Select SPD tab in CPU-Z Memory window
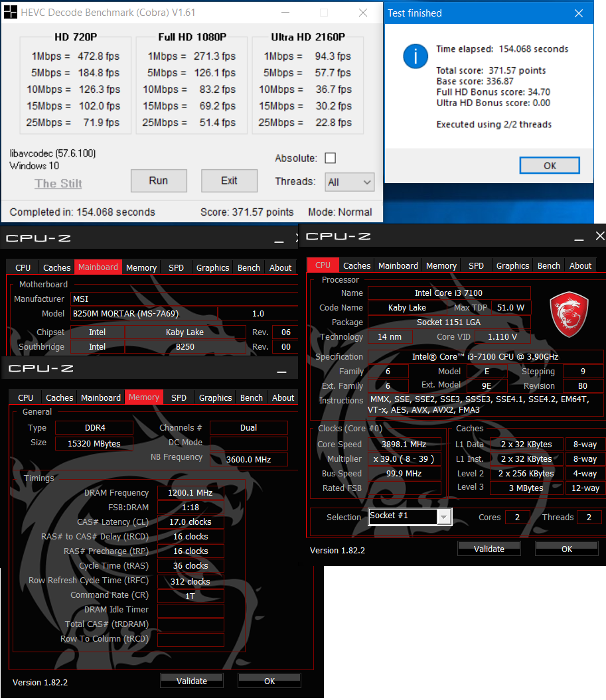The width and height of the screenshot is (606, 700). point(179,397)
